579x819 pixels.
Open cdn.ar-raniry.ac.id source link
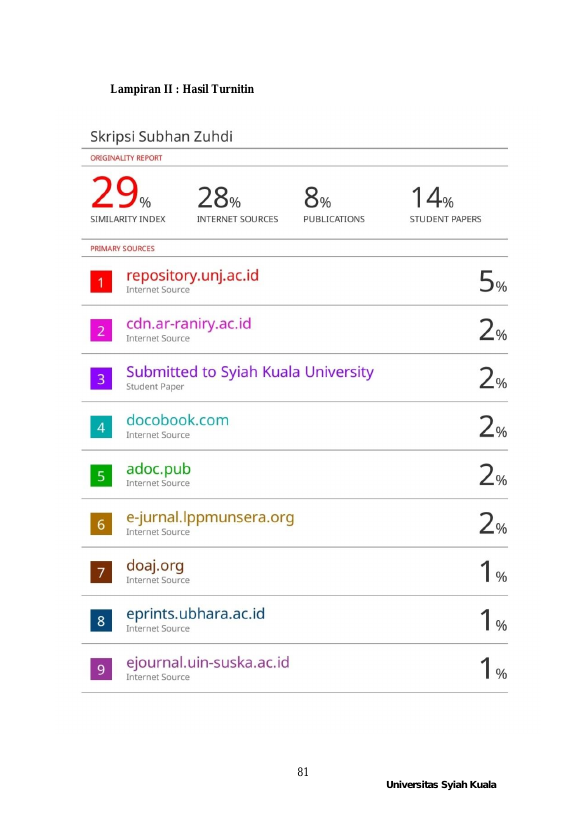[x=188, y=324]
